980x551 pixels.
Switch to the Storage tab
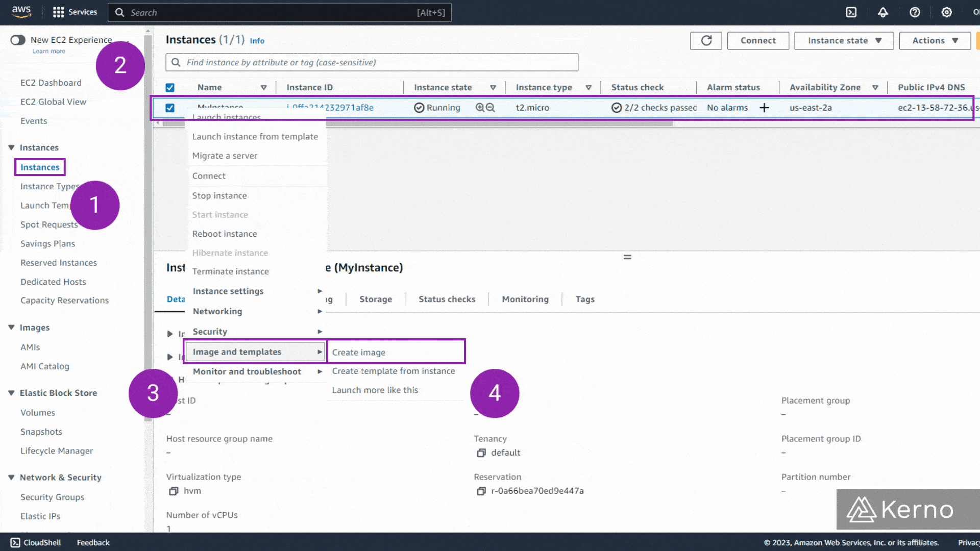pos(376,299)
